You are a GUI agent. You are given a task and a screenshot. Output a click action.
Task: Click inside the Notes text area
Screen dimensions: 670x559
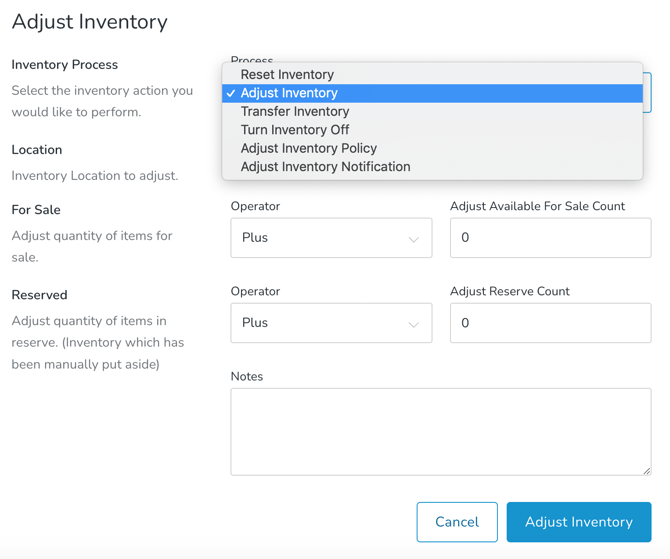(x=440, y=431)
